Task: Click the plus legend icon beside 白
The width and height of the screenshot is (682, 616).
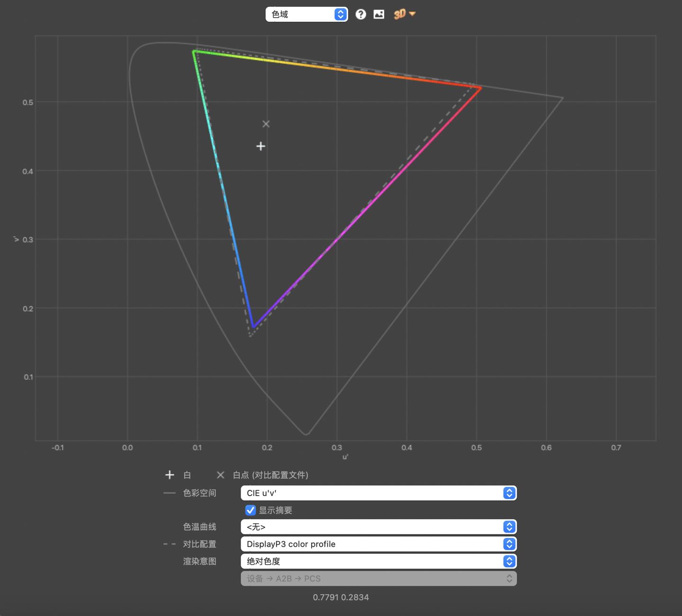Action: click(x=170, y=475)
